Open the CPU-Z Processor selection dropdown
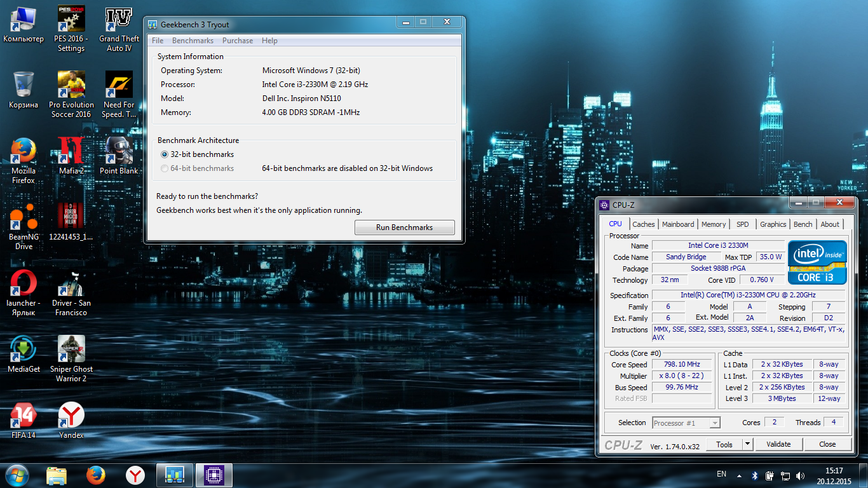This screenshot has height=488, width=868. [x=686, y=423]
